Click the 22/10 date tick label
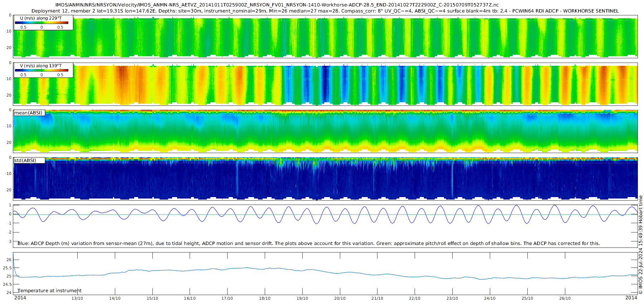This screenshot has height=304, width=644. [x=415, y=298]
